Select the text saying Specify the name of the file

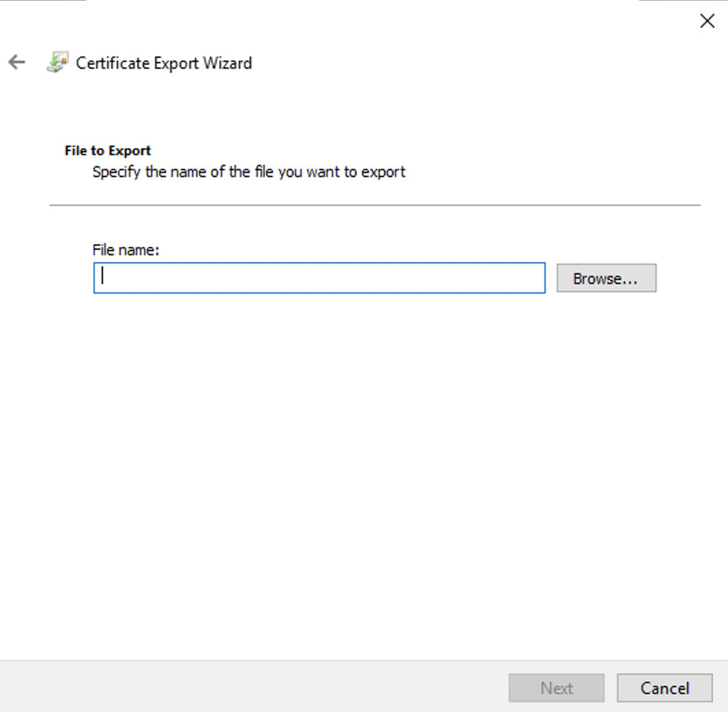(250, 171)
